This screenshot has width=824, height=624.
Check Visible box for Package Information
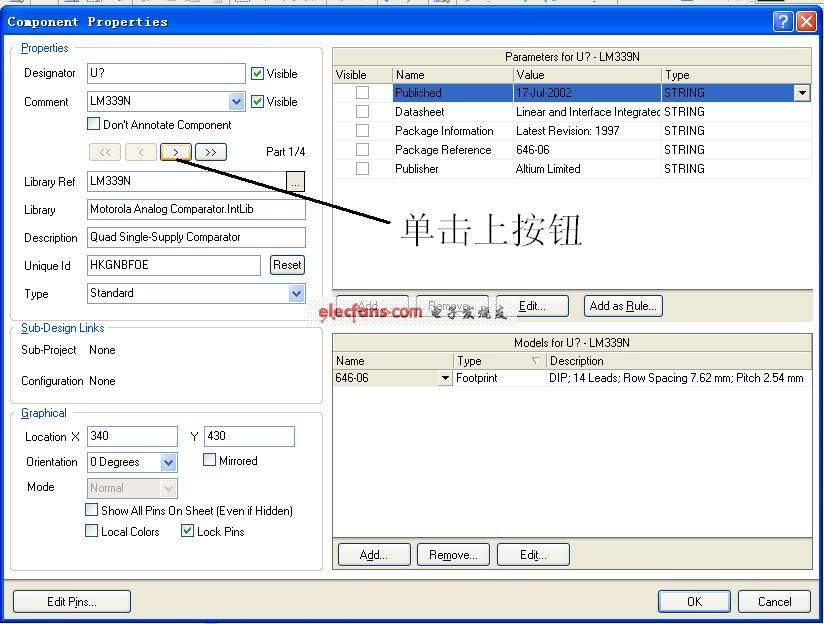[x=362, y=130]
